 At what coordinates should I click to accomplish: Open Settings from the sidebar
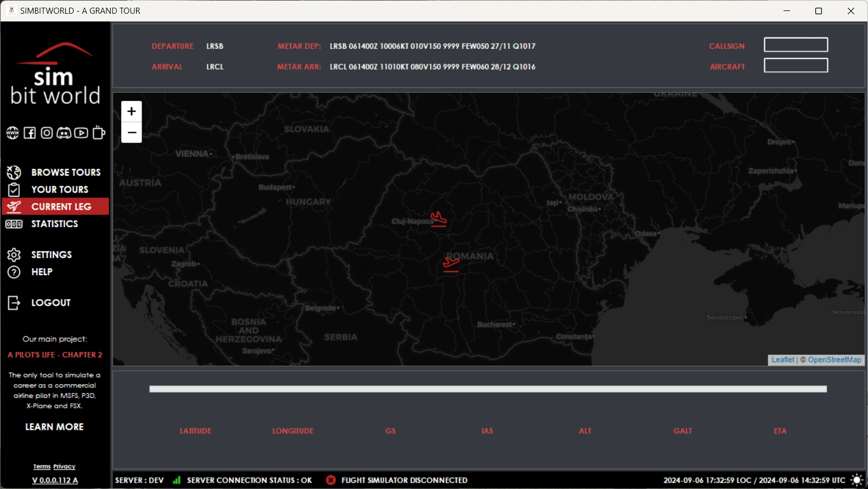click(x=51, y=255)
